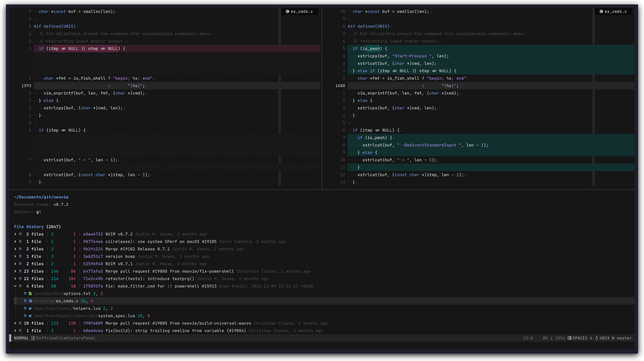This screenshot has height=361, width=644.
Task: Expand commit 9077e4e6 ci(release) GPerf
Action: (15, 241)
